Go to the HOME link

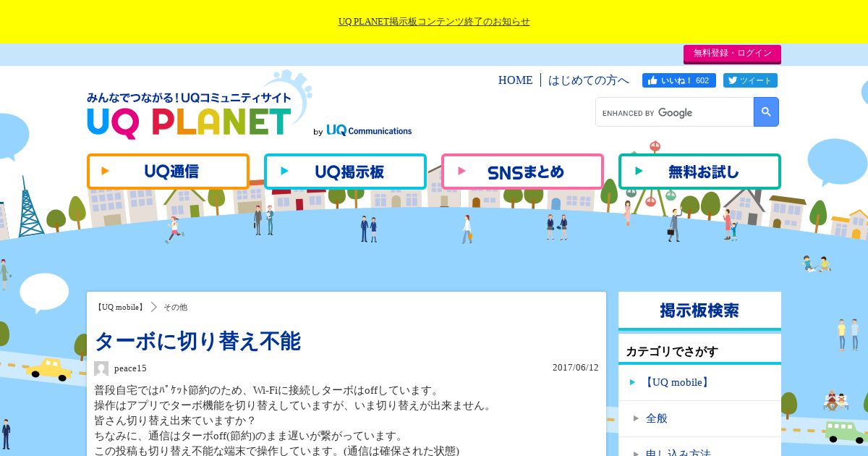[x=515, y=80]
